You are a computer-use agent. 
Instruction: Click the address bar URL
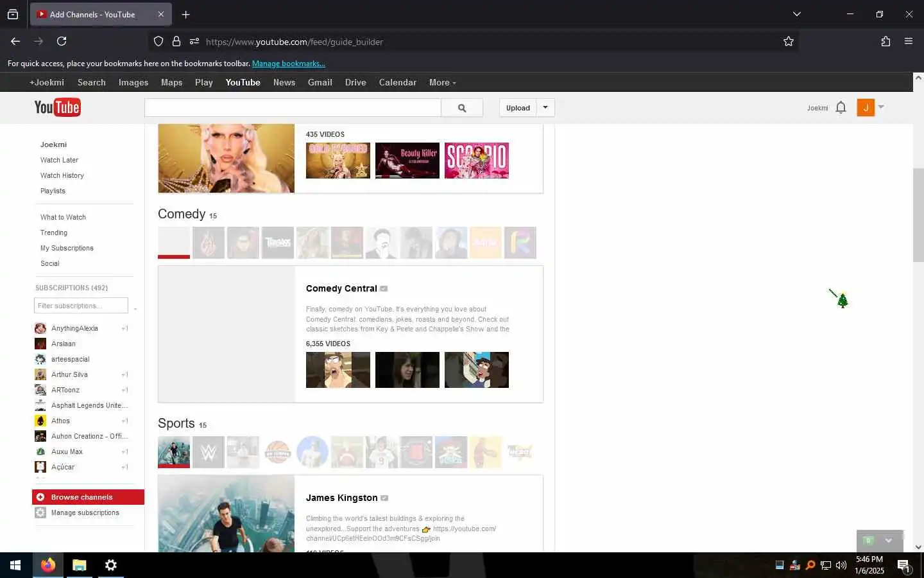[295, 42]
